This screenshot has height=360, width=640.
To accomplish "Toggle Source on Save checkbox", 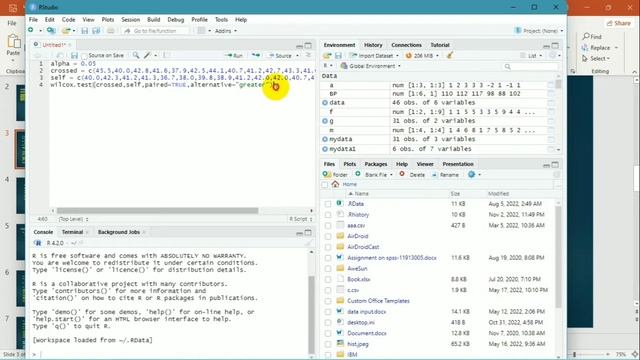I will tap(84, 56).
